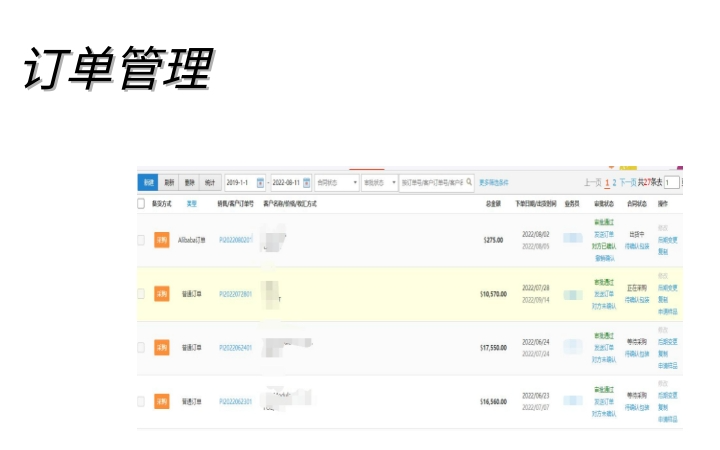Click 复制 in the $10,570.00 row
This screenshot has height=450, width=720.
pyautogui.click(x=663, y=299)
